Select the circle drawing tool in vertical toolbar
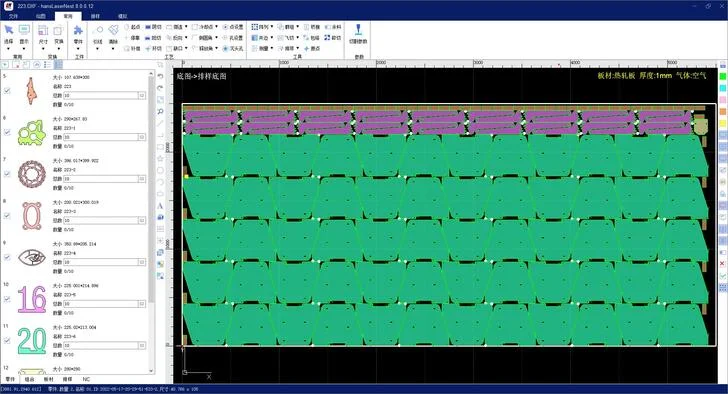 160,170
